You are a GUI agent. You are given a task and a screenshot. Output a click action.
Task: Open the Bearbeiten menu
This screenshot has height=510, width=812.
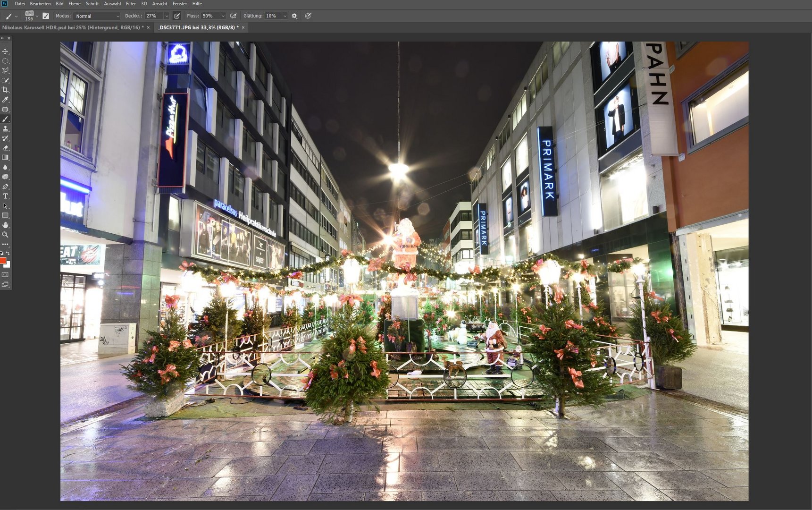click(40, 4)
